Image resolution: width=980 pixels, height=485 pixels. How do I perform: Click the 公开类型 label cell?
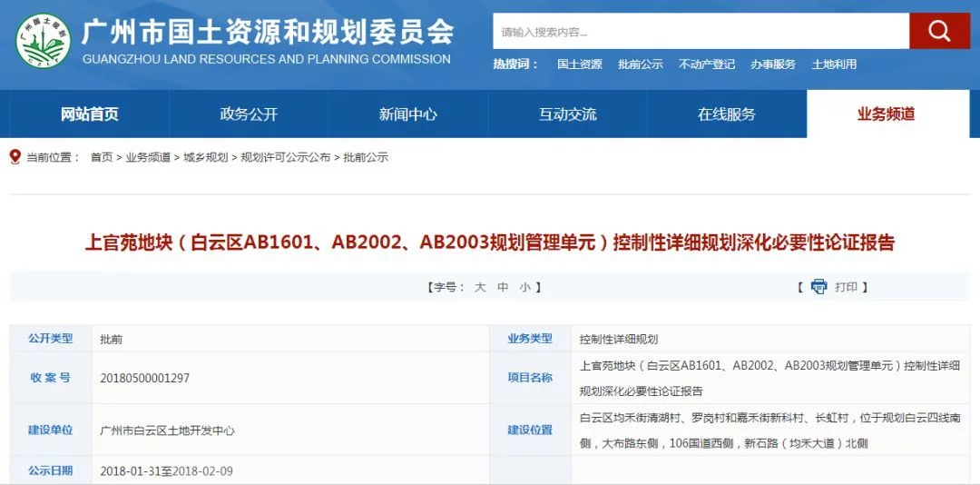point(51,339)
